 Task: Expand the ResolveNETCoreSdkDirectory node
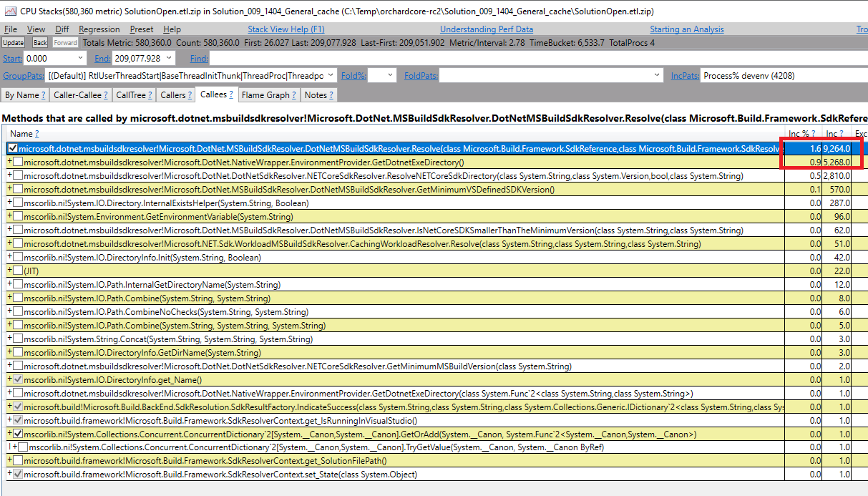[10, 175]
